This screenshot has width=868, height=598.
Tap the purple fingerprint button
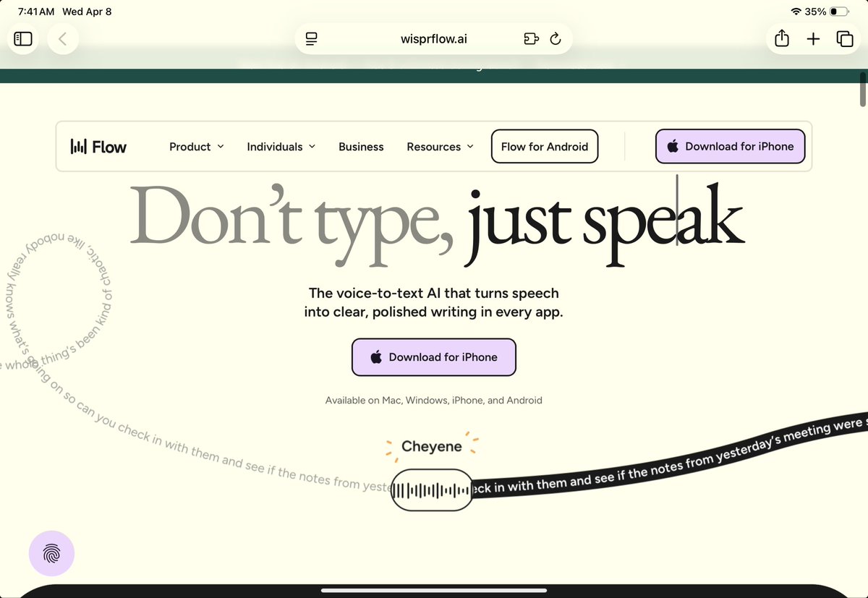(x=51, y=554)
